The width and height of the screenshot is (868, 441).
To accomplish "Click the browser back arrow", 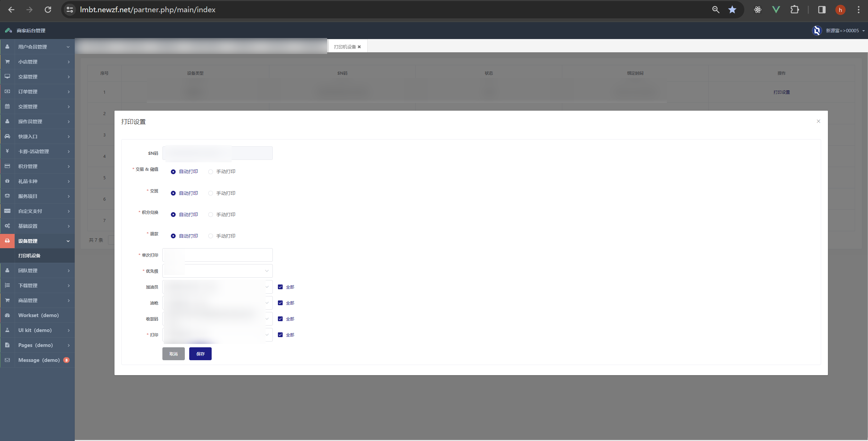I will click(11, 10).
